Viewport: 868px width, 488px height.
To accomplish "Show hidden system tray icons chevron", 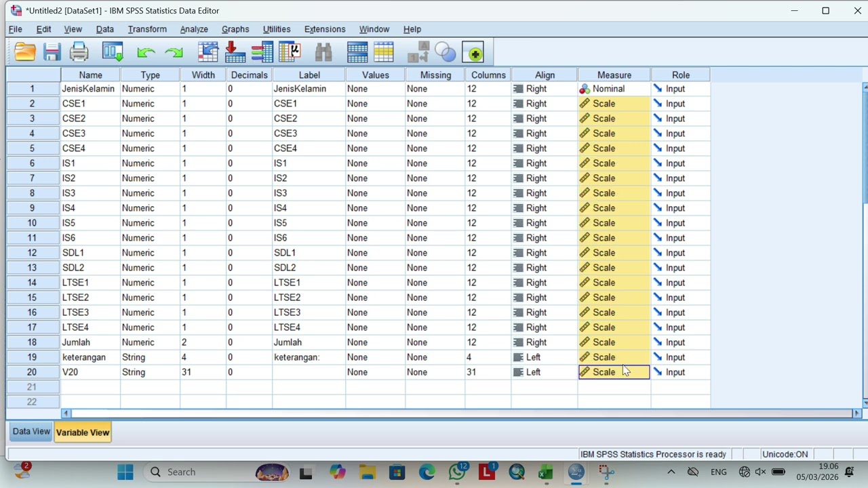I will [x=671, y=472].
